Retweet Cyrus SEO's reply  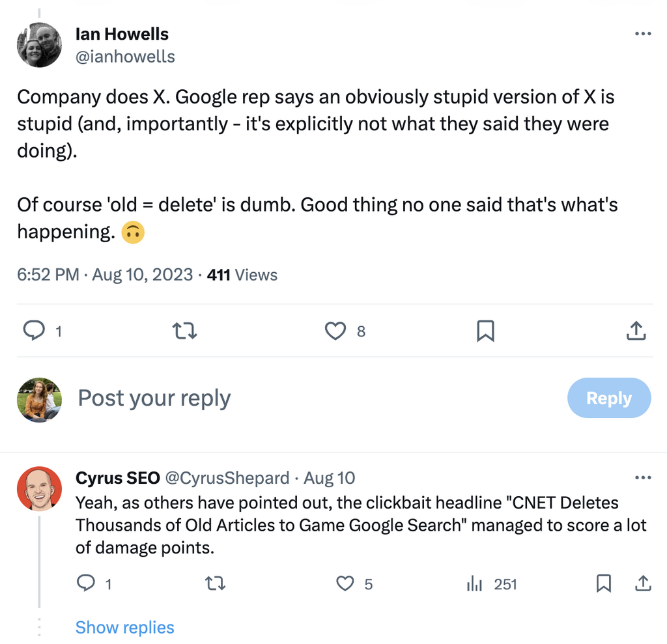(215, 584)
